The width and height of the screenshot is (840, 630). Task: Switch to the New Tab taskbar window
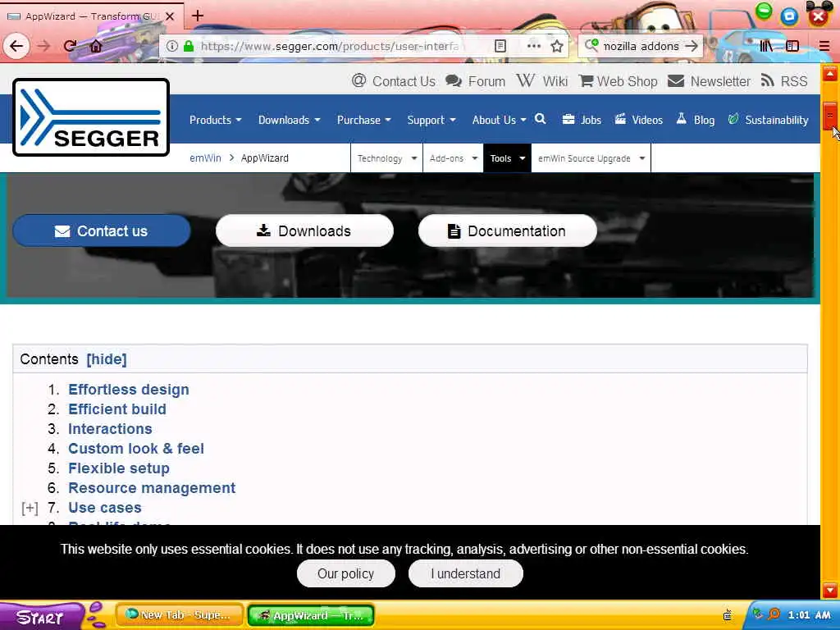[x=180, y=615]
